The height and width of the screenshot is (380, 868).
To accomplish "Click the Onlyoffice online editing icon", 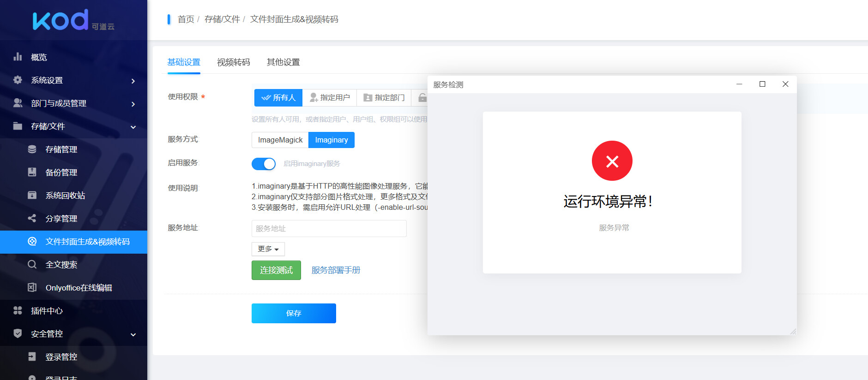I will 32,287.
